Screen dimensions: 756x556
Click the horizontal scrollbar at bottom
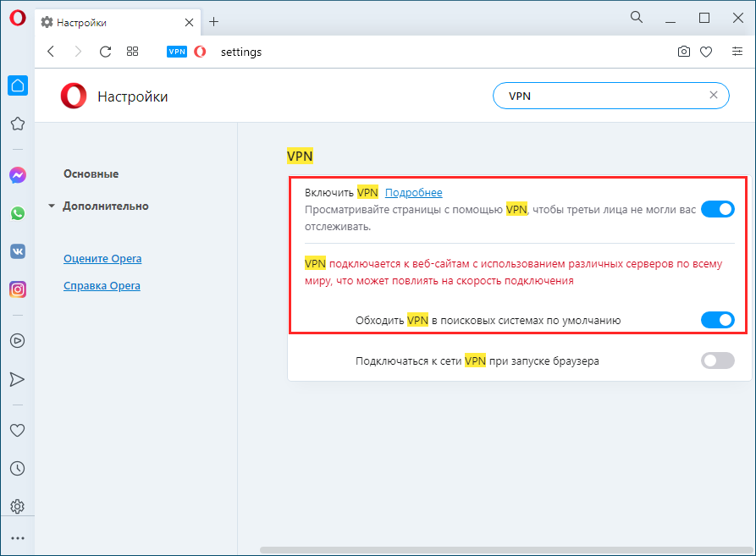(506, 550)
